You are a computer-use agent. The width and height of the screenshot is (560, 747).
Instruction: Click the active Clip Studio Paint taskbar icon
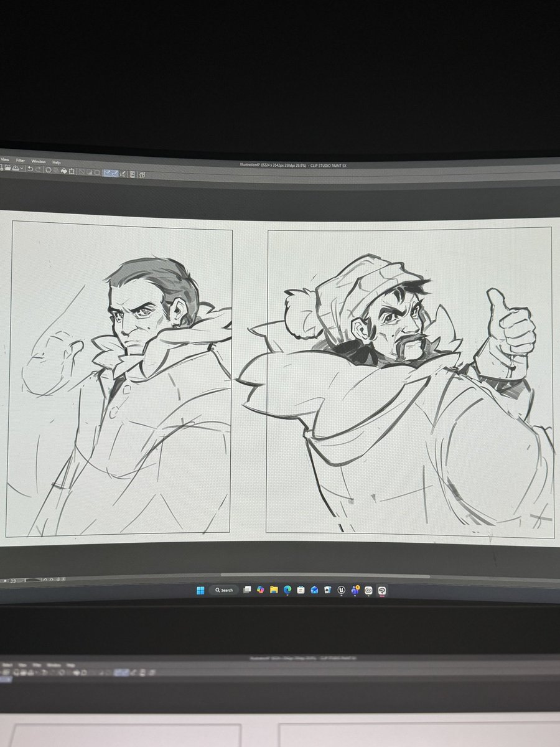point(382,590)
